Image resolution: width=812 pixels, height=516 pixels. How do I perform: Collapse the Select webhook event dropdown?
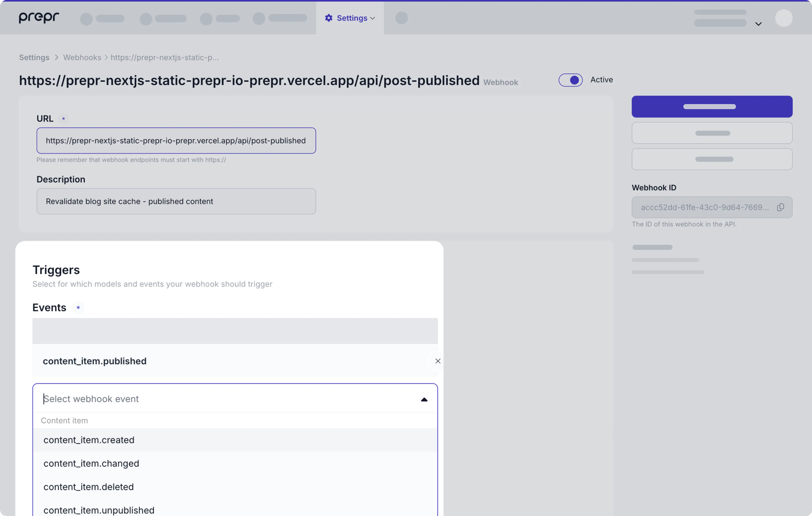click(424, 400)
